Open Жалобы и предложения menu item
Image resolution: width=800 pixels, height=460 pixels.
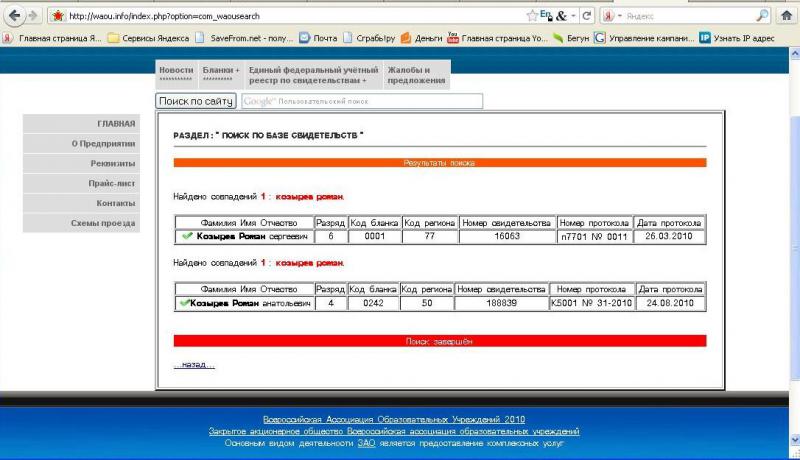[417, 74]
